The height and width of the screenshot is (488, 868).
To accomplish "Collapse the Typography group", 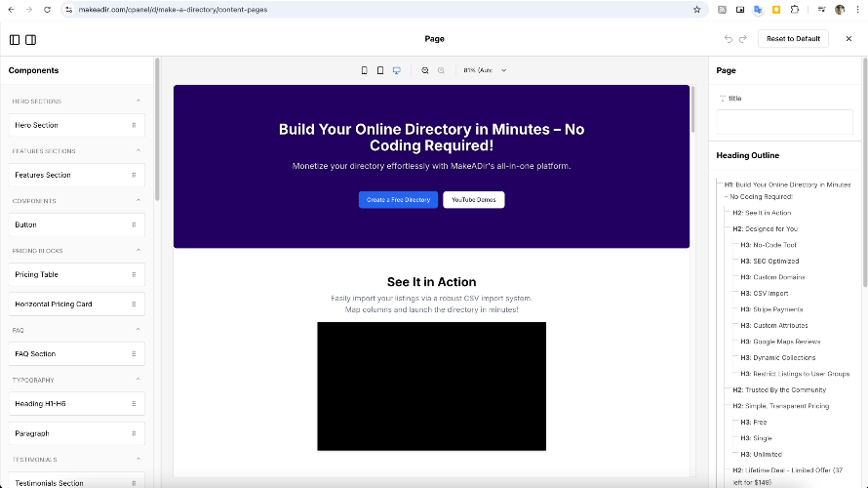I will (x=138, y=380).
